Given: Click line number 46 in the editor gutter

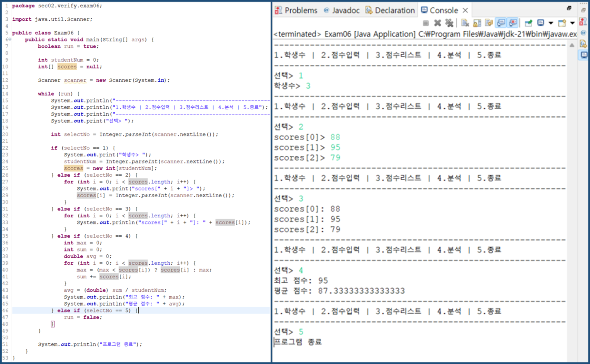Looking at the screenshot, I should [x=5, y=310].
